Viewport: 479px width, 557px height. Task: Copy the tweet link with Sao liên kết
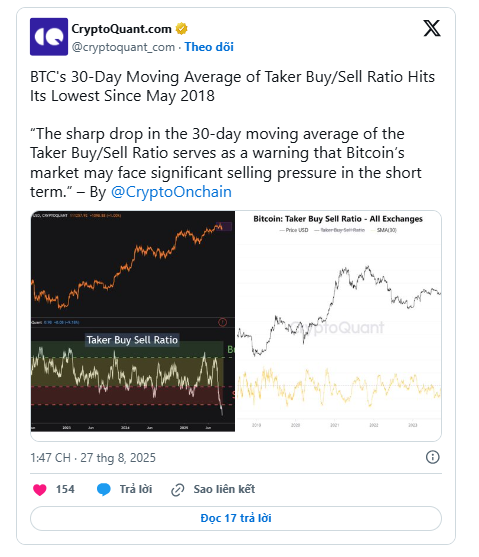[x=224, y=489]
